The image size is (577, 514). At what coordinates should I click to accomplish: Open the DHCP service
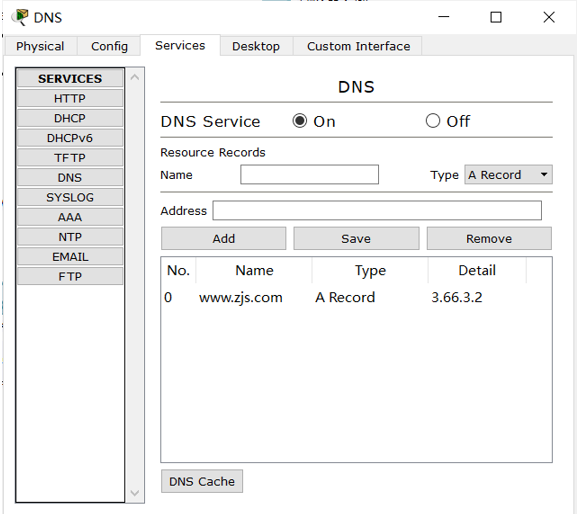[x=70, y=118]
